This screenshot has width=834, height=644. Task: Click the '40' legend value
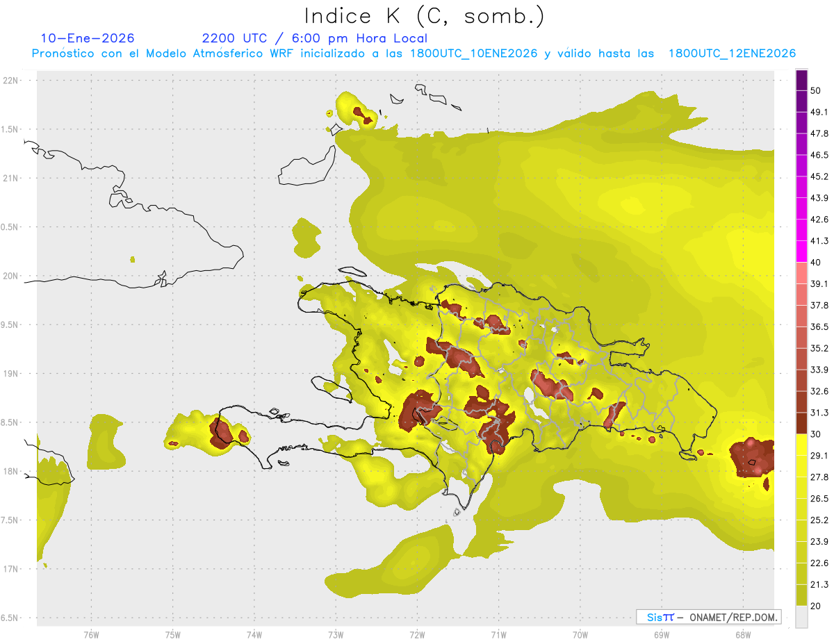pyautogui.click(x=817, y=263)
